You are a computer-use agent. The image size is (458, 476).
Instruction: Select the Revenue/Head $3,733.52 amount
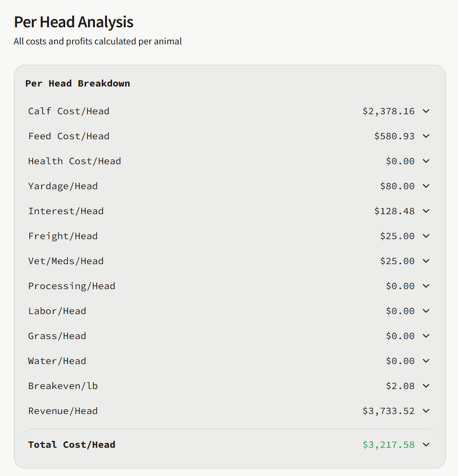tap(388, 411)
